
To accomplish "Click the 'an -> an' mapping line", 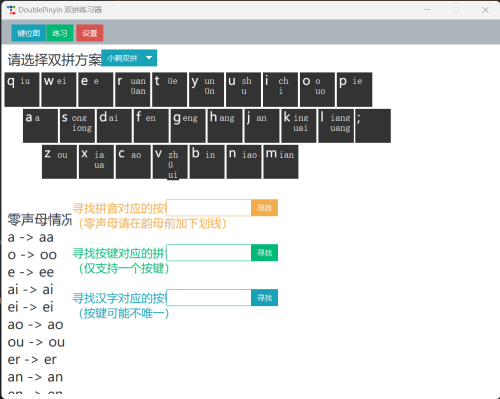I will tap(35, 377).
